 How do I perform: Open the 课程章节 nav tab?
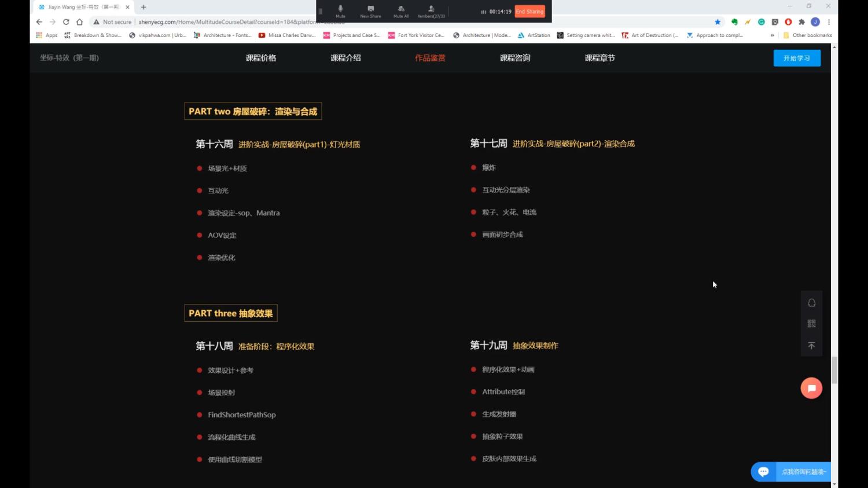(599, 58)
